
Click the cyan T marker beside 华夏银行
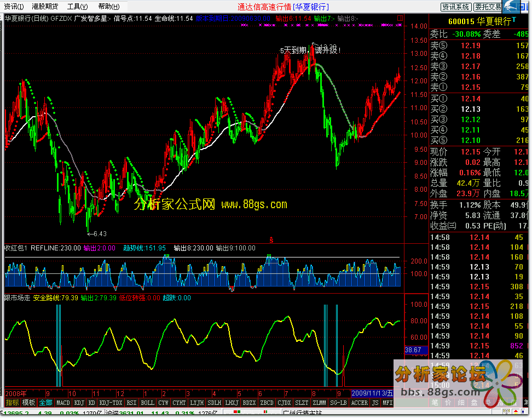(x=514, y=20)
